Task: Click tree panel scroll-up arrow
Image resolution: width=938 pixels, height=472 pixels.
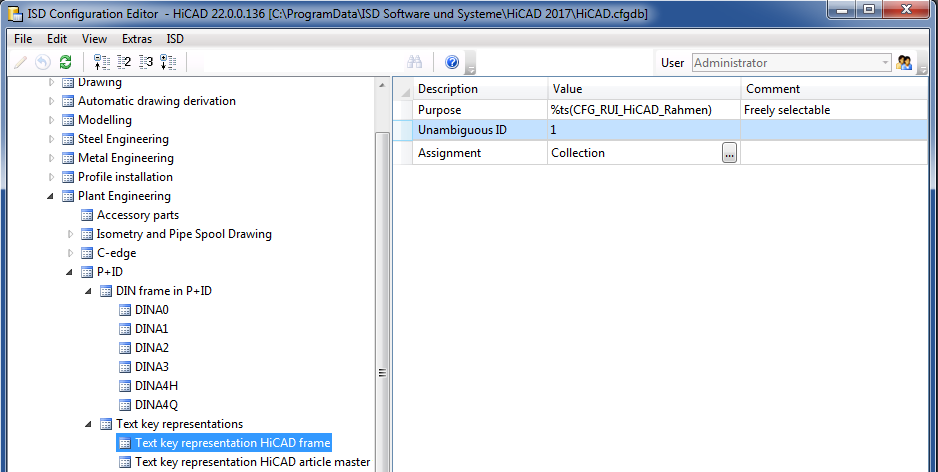Action: click(x=382, y=85)
